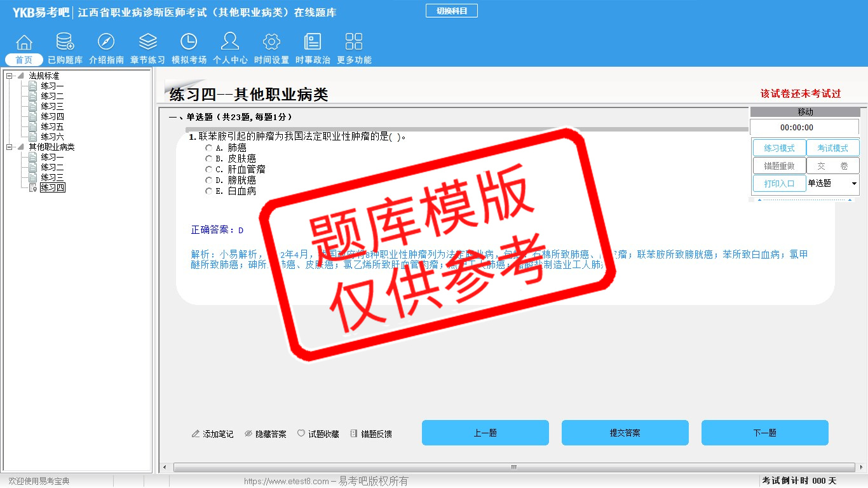This screenshot has width=868, height=488.
Task: Go to next question with 下一题
Action: pos(765,433)
